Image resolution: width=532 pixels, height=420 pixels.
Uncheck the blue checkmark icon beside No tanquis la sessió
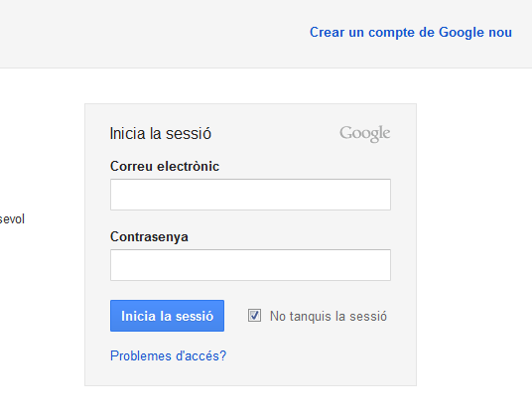pyautogui.click(x=254, y=316)
